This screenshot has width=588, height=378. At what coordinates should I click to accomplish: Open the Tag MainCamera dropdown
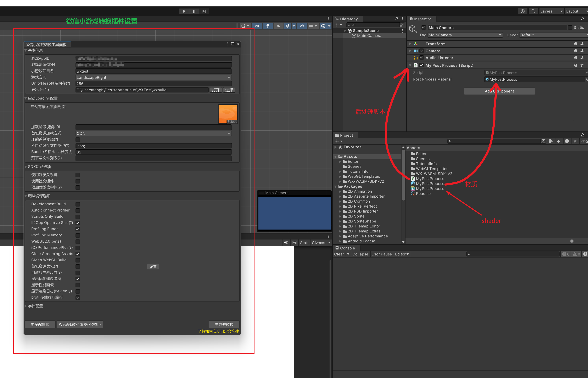point(465,35)
